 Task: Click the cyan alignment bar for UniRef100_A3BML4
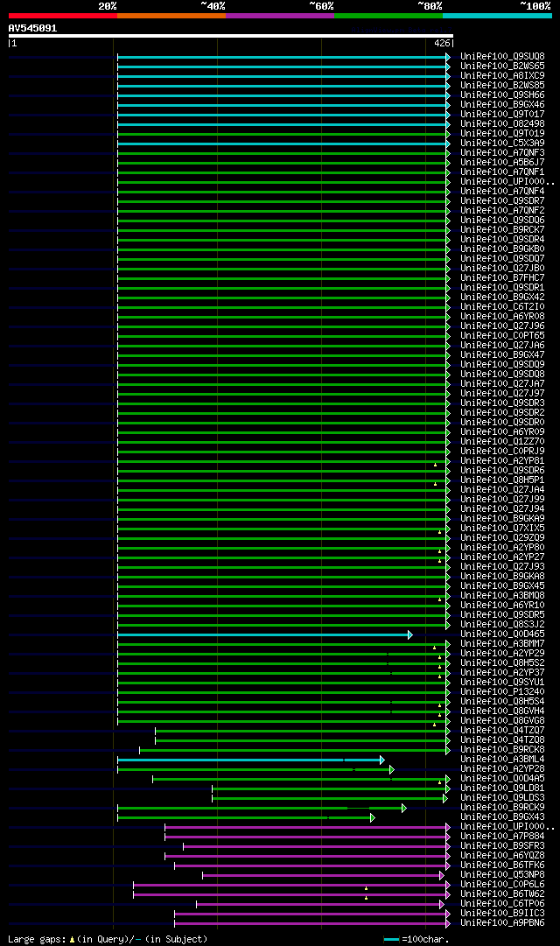(x=250, y=760)
